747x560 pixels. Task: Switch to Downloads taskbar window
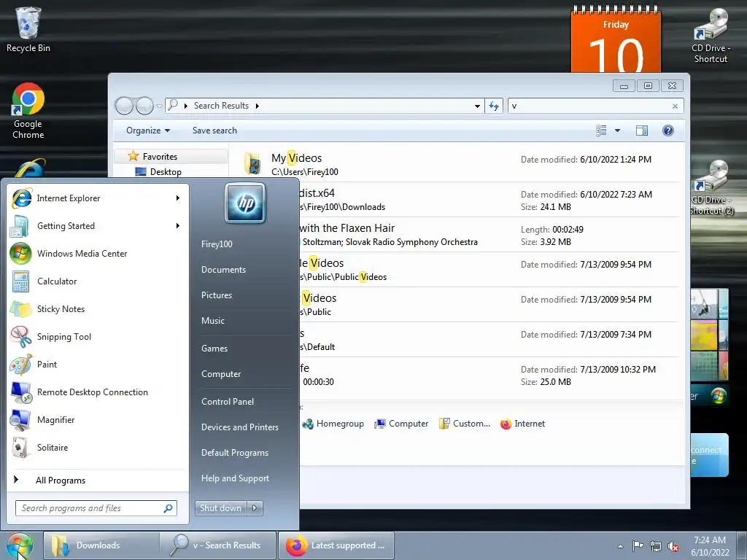[x=101, y=545]
